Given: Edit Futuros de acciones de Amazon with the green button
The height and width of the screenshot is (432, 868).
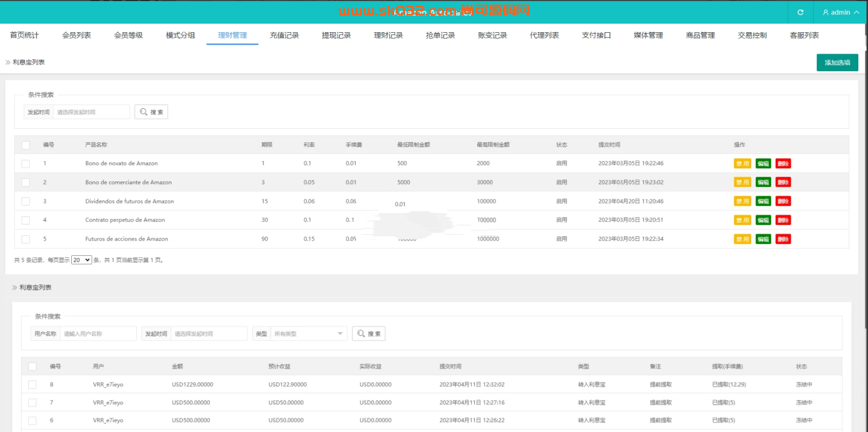Looking at the screenshot, I should (x=763, y=239).
